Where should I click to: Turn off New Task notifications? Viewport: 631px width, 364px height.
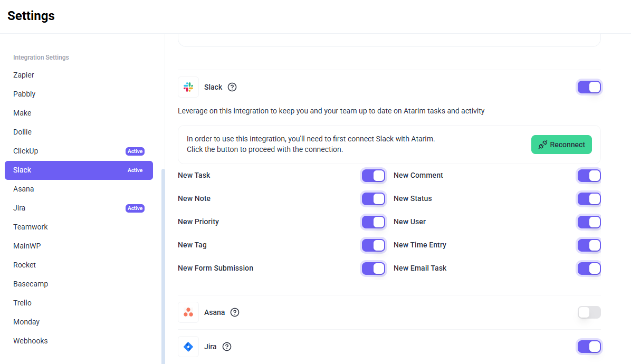(373, 176)
